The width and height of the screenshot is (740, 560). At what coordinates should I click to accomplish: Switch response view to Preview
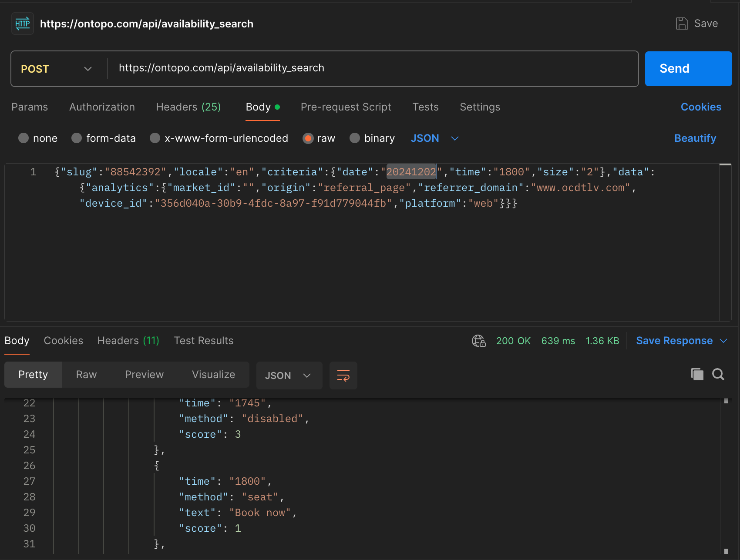point(144,375)
